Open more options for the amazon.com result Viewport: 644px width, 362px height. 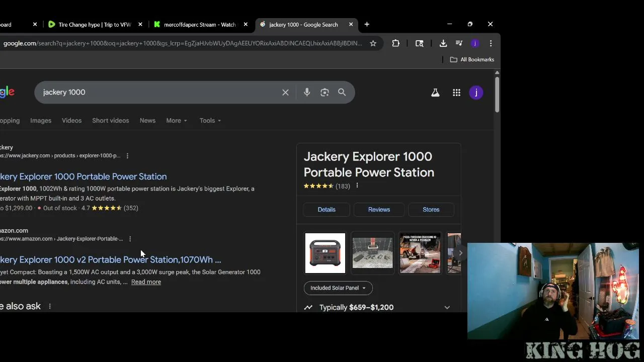point(130,239)
